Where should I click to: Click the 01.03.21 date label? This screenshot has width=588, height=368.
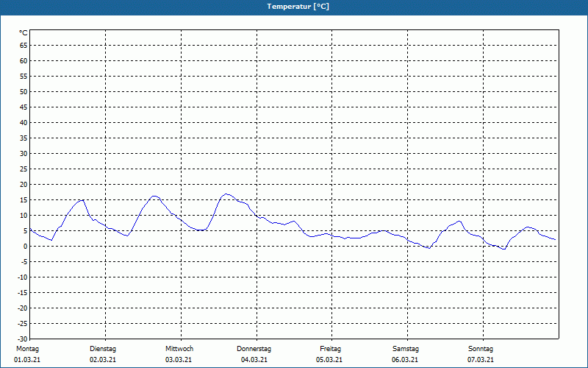[27, 360]
